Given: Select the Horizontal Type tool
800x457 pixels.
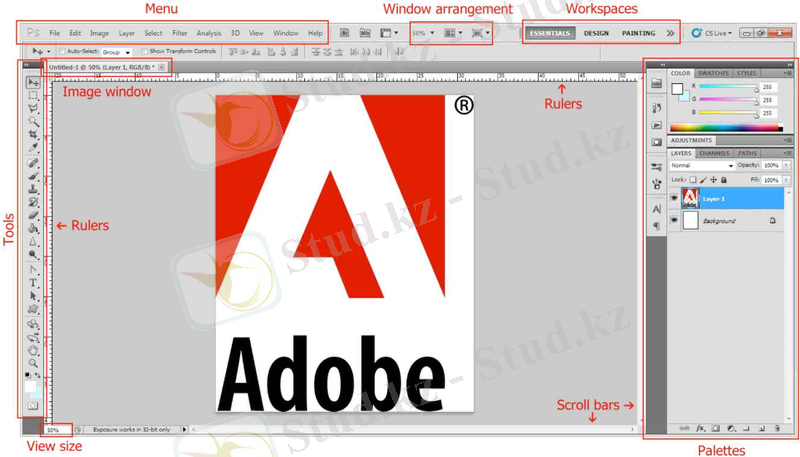Looking at the screenshot, I should pos(33,283).
